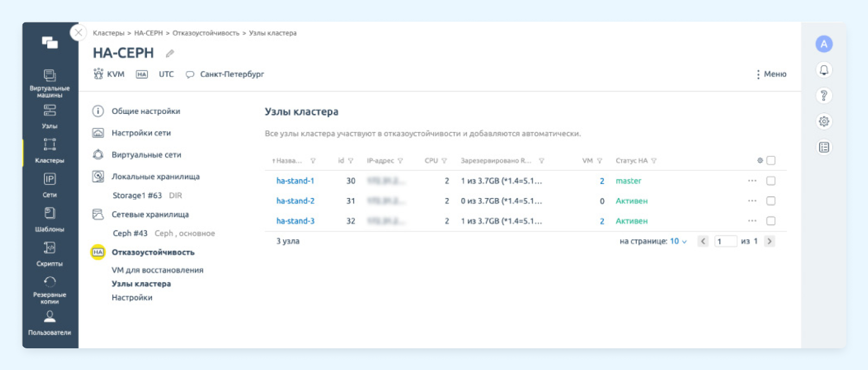The width and height of the screenshot is (868, 370).
Task: Check the ha-stand-2 row checkbox
Action: (x=771, y=201)
